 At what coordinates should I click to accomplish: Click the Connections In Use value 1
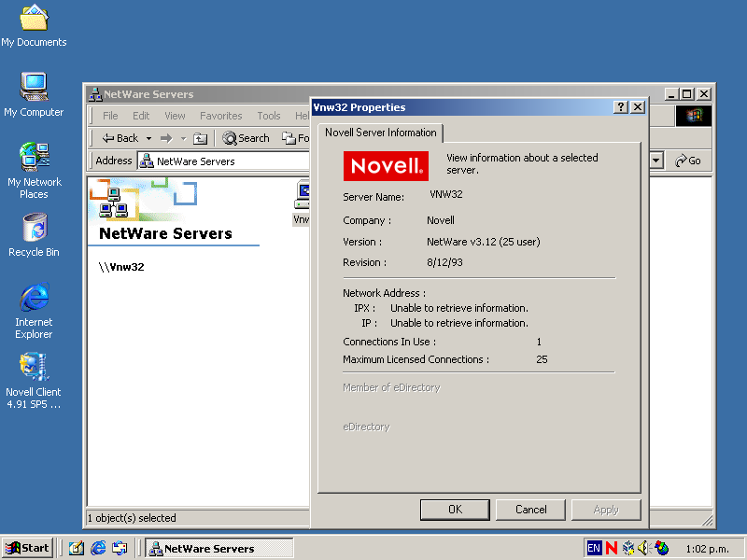pos(539,342)
